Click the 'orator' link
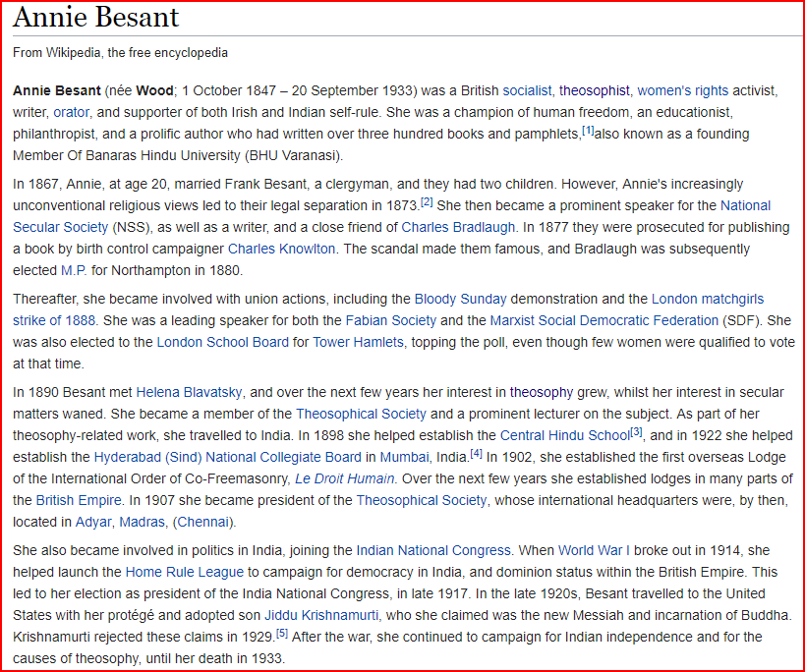Image resolution: width=805 pixels, height=672 pixels. pyautogui.click(x=72, y=112)
